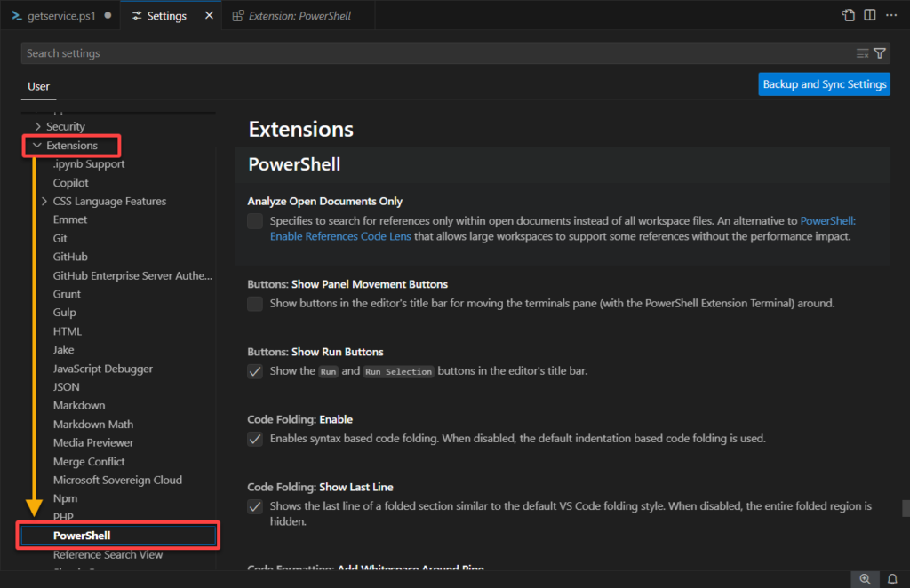Disable Code Folding: Enable

tap(255, 438)
